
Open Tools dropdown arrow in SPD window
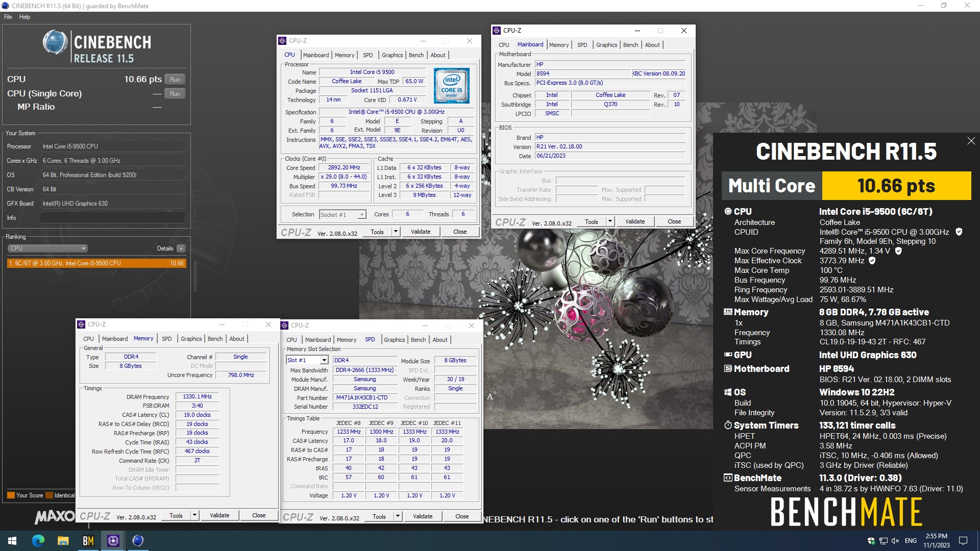[398, 516]
